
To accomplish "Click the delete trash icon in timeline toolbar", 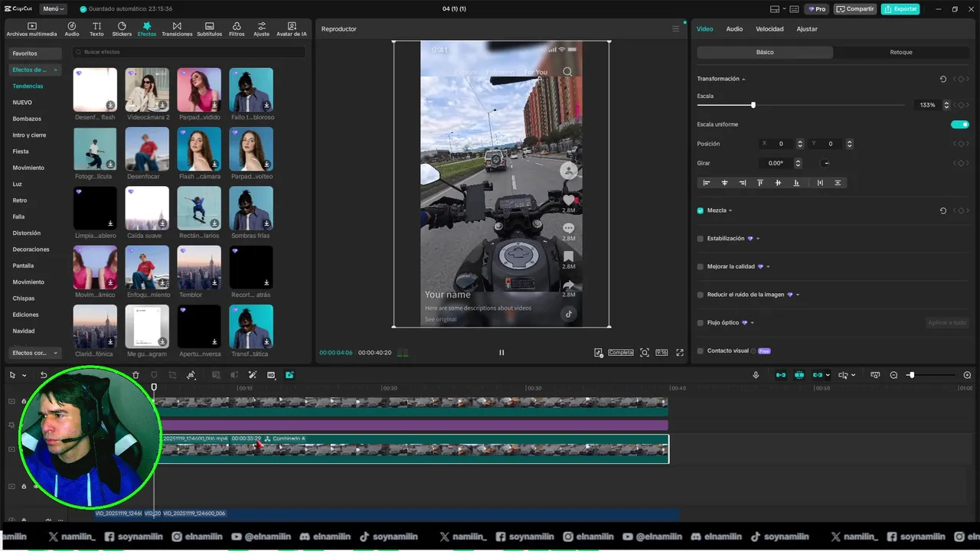I will pos(136,375).
